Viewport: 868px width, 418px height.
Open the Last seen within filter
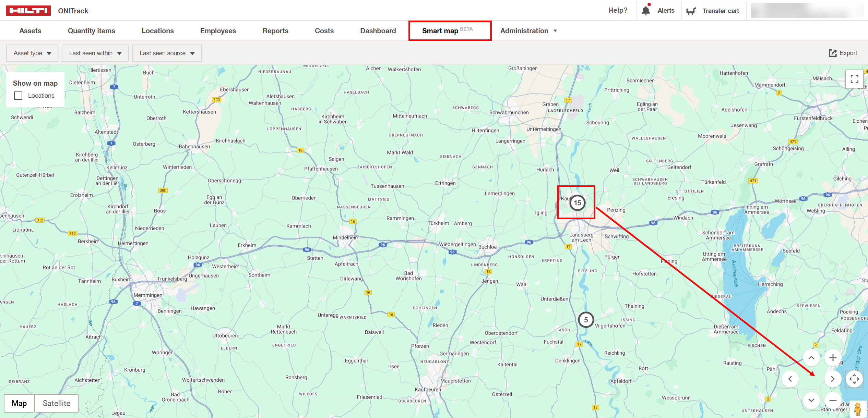click(95, 53)
